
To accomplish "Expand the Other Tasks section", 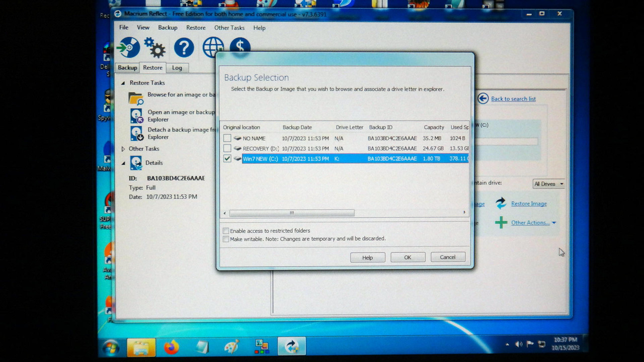I will (123, 149).
